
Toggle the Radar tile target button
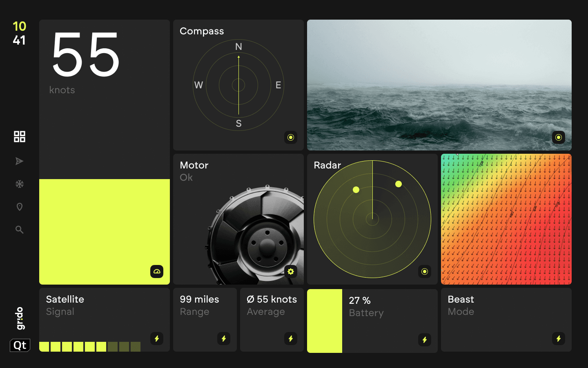tap(425, 272)
